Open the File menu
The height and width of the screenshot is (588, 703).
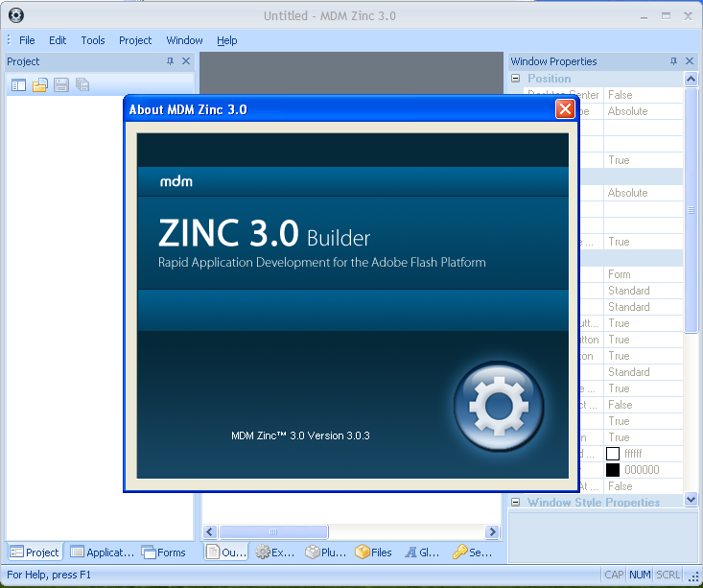tap(27, 40)
